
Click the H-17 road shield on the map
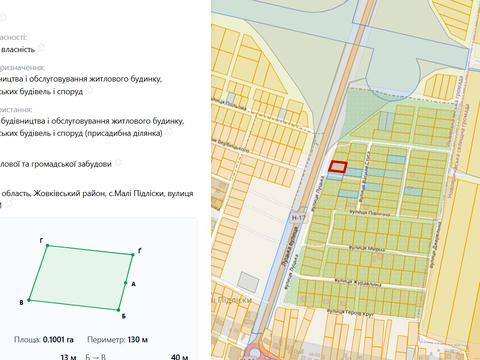[x=298, y=218]
